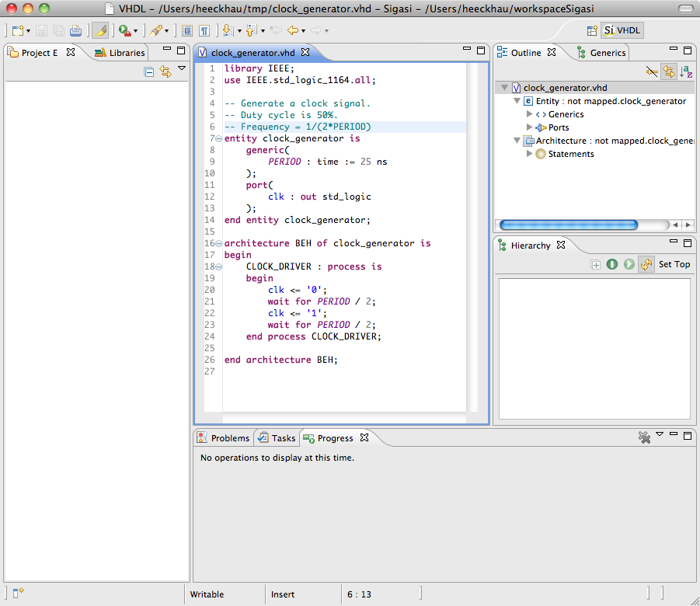Click Remove All Finished Operations icon

[x=644, y=437]
